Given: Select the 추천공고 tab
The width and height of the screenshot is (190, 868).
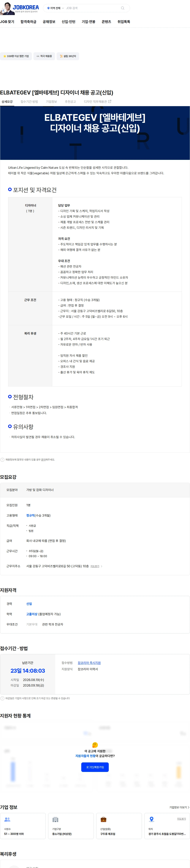Looking at the screenshot, I should 70,101.
